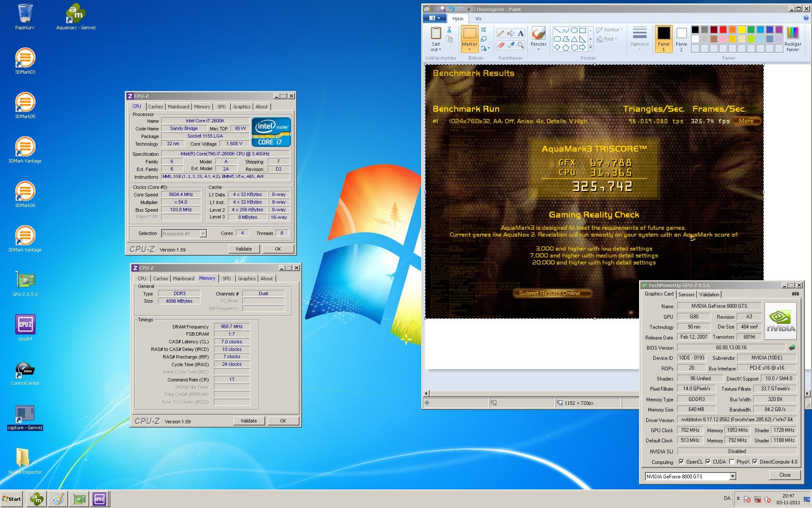The image size is (812, 508).
Task: Toggle OpenCL checkbox in GPU-Z
Action: coord(681,462)
